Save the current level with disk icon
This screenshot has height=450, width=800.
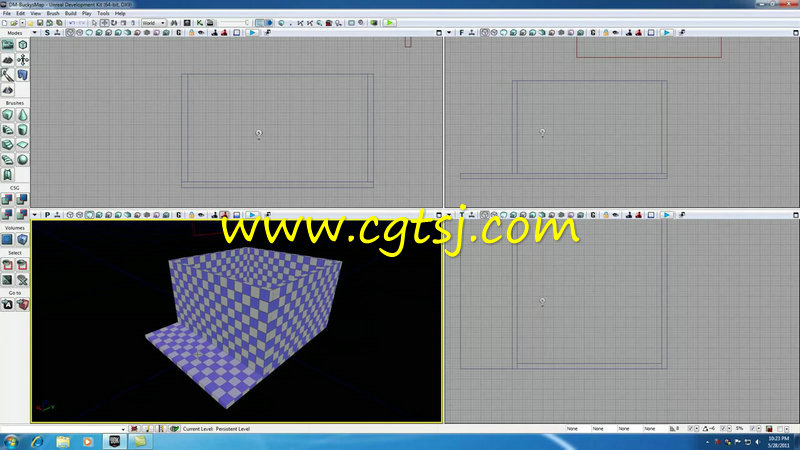[40, 23]
